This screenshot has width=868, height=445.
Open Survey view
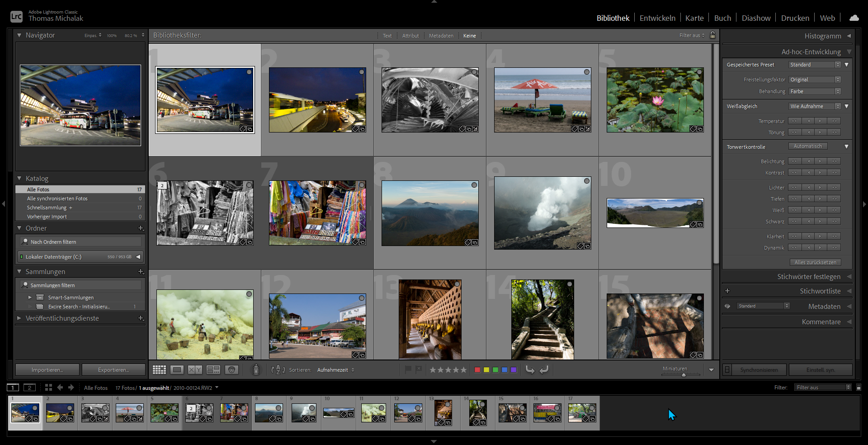(x=213, y=370)
